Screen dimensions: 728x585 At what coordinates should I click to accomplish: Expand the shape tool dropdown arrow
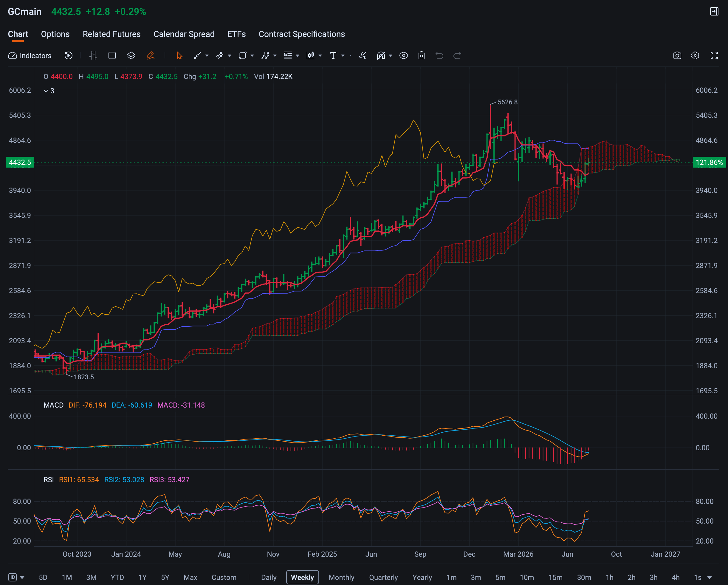click(252, 56)
